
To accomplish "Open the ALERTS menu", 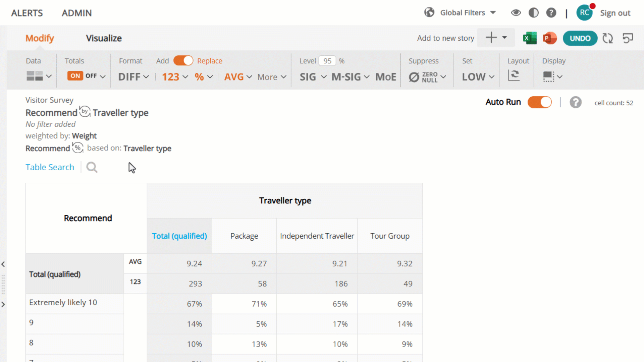I will (27, 13).
